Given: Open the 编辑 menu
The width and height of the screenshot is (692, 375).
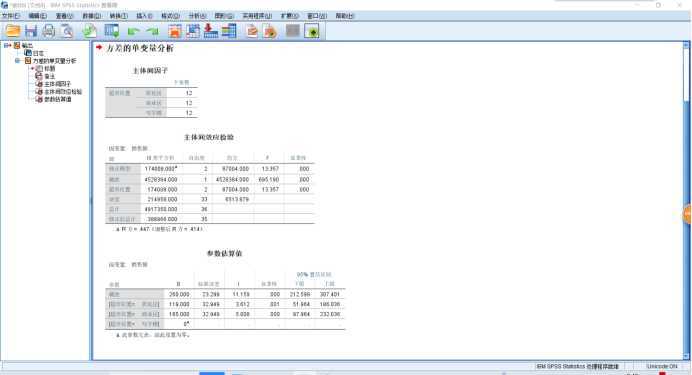Looking at the screenshot, I should (x=38, y=16).
